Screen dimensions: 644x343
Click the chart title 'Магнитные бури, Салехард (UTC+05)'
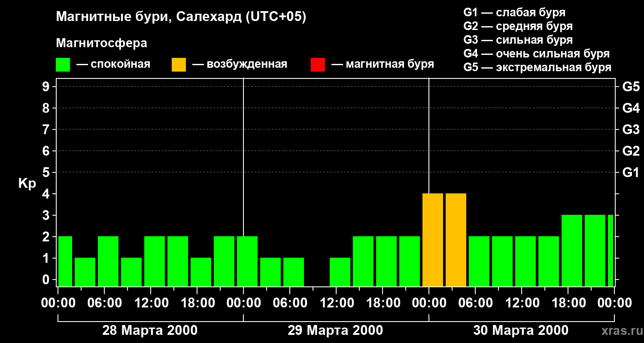click(181, 17)
